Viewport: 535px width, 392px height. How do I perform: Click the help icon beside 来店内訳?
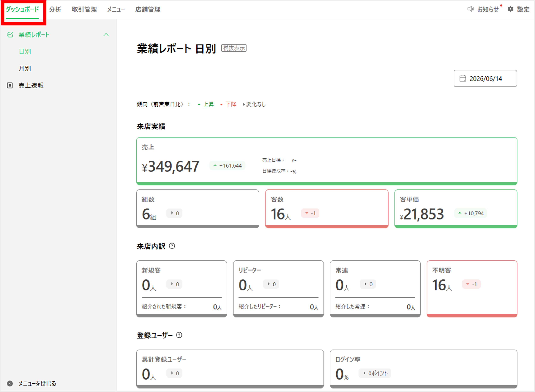point(172,246)
